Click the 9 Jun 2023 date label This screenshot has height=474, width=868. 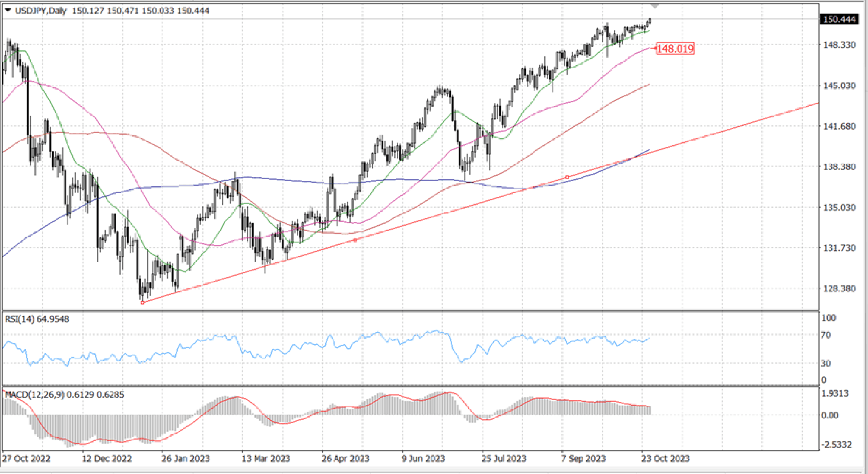click(x=423, y=459)
